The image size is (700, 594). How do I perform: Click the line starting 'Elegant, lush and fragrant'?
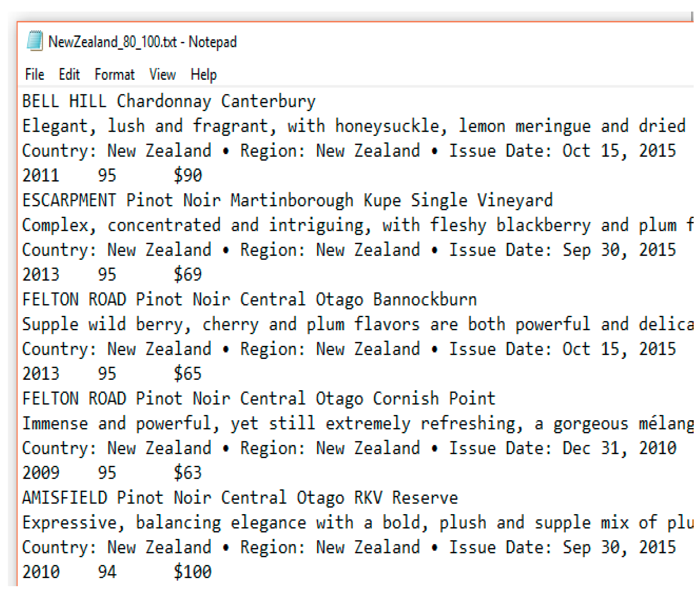coord(354,126)
